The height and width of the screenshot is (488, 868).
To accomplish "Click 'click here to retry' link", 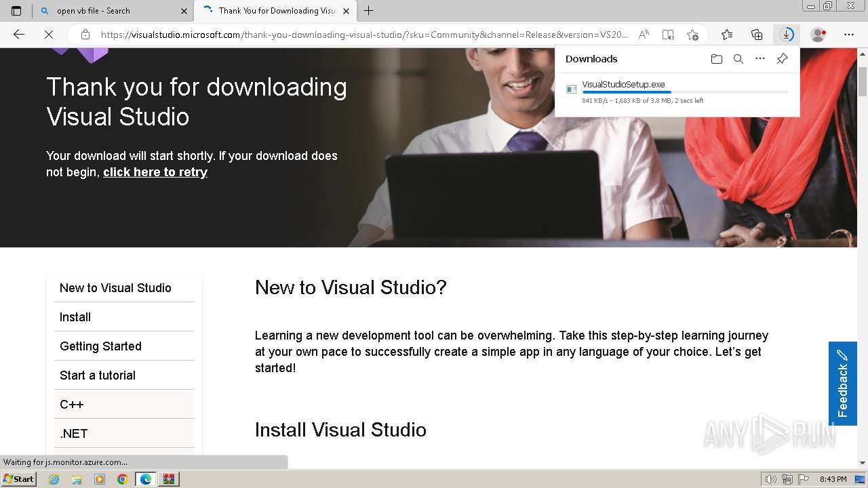I will coord(155,172).
